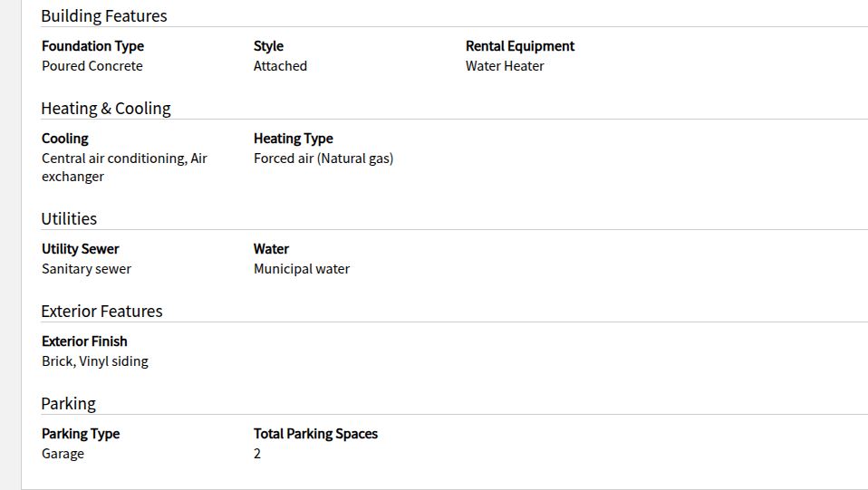Click the Central air conditioning value text

(x=124, y=159)
